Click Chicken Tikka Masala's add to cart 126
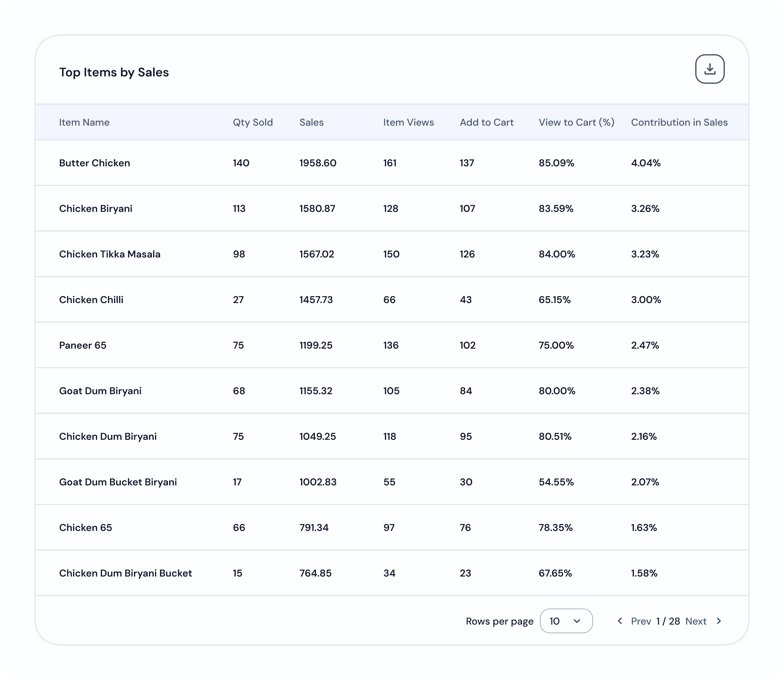This screenshot has height=680, width=784. tap(467, 254)
